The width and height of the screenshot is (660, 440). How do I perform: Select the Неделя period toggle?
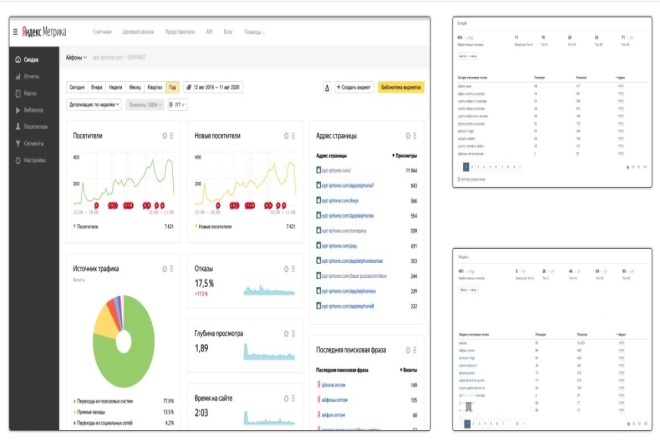coord(115,87)
